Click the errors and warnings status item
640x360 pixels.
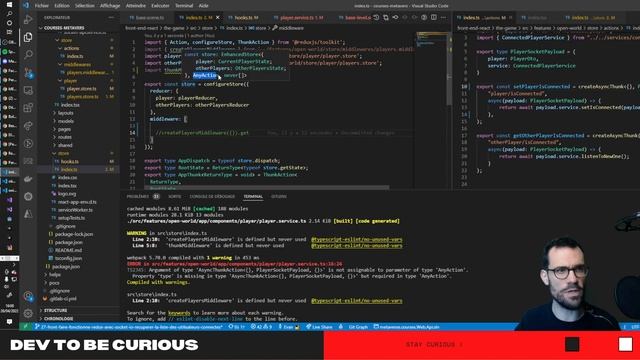pyautogui.click(x=261, y=327)
